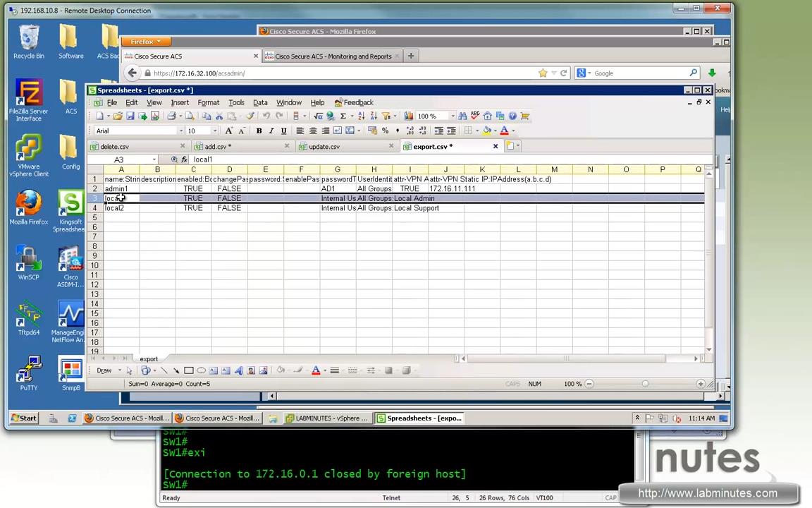The width and height of the screenshot is (812, 508).
Task: Select cell containing admin1
Action: 121,188
